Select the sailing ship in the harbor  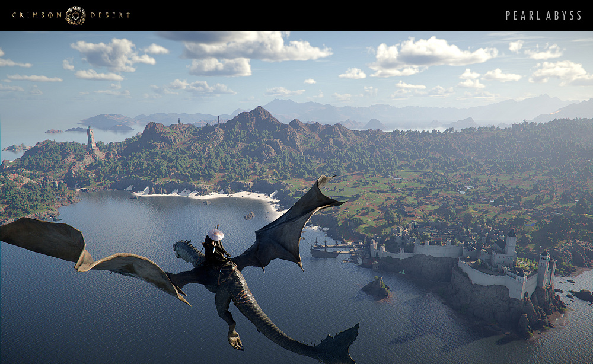(325, 251)
